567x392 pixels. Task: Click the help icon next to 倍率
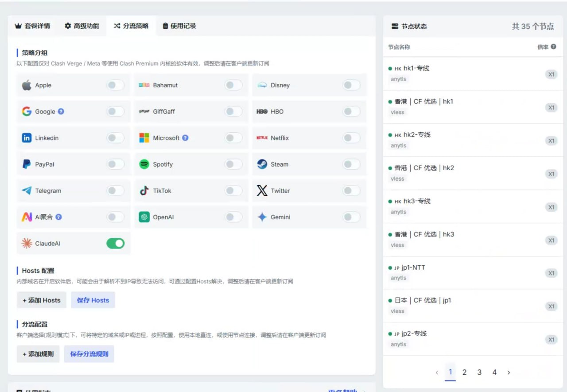pos(553,47)
